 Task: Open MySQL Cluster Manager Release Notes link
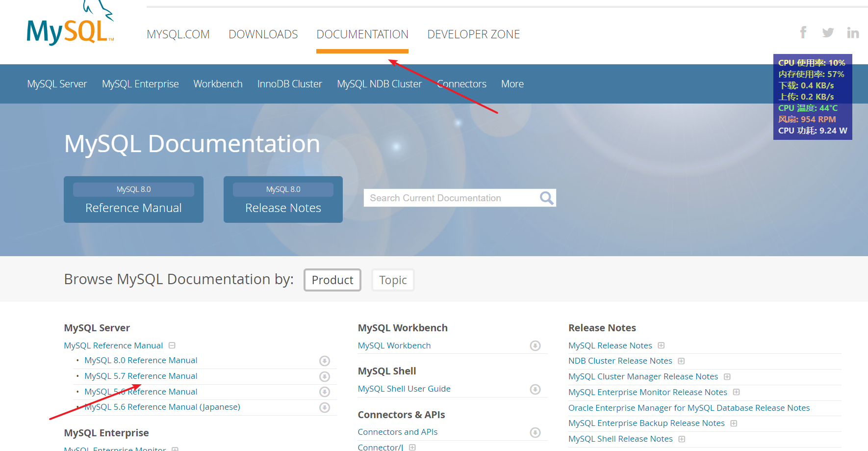pos(643,376)
